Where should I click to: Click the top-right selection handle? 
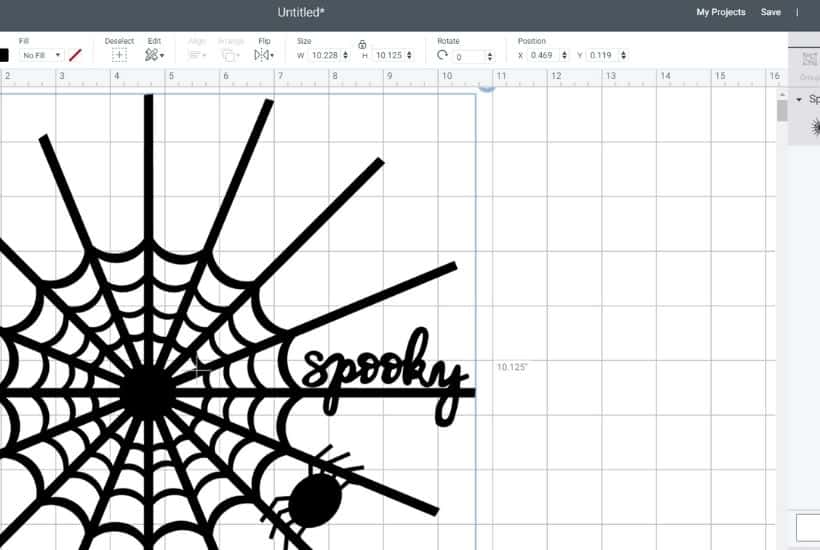tap(487, 89)
